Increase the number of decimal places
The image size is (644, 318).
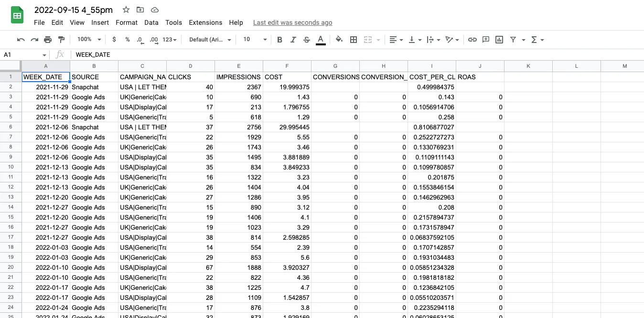tap(153, 40)
